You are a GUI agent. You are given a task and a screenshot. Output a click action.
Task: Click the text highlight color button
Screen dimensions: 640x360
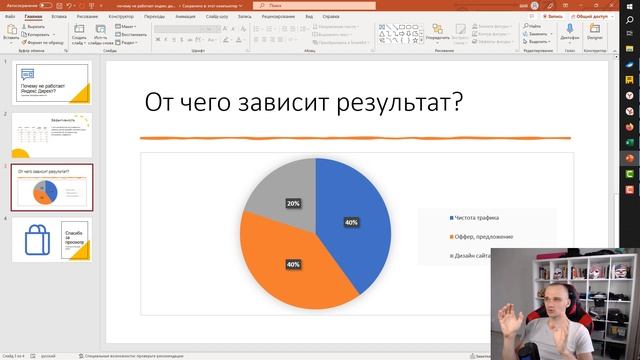(x=226, y=40)
